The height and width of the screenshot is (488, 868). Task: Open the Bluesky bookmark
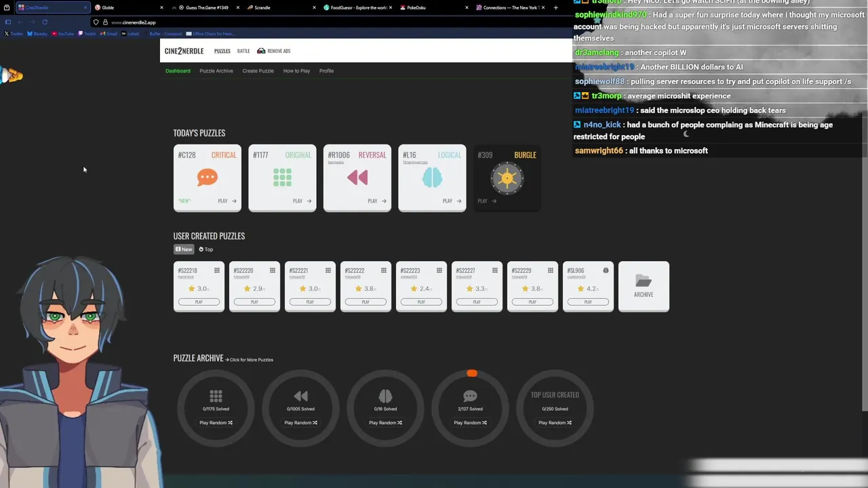click(x=38, y=33)
